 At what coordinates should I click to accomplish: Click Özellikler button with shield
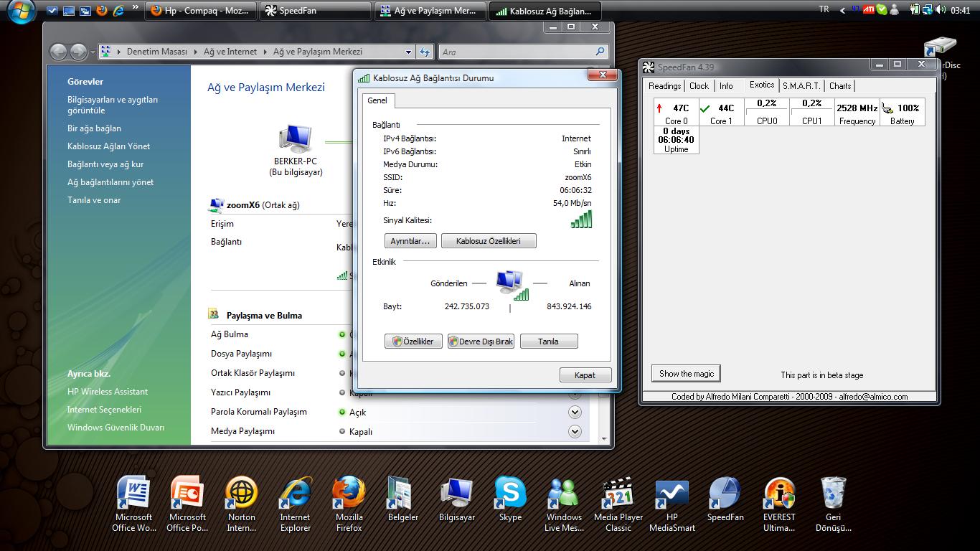coord(413,342)
